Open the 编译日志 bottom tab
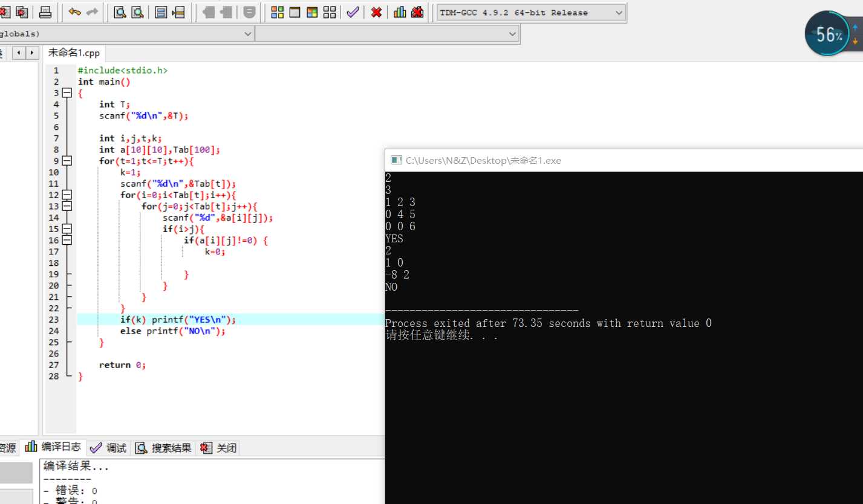 [53, 447]
